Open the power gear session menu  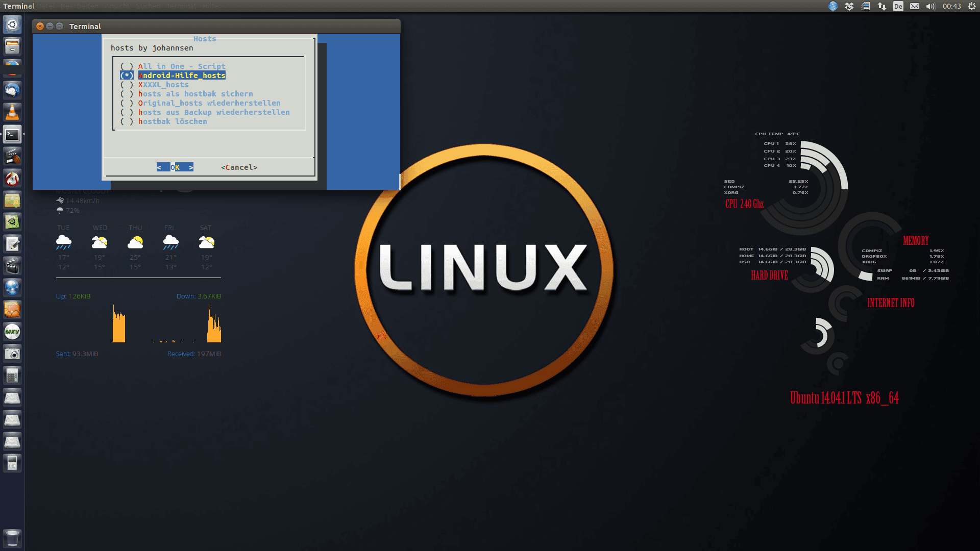972,6
